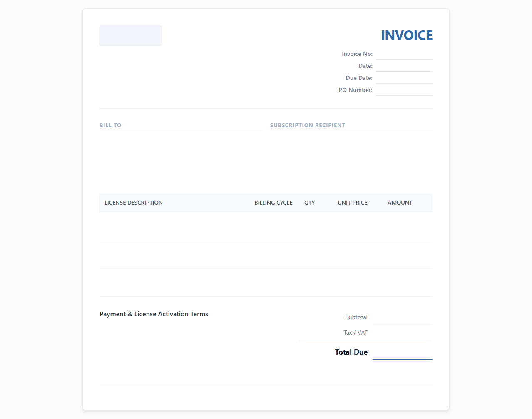Screen dimensions: 532x419
Task: Click the Subtotal value field
Action: pos(403,317)
